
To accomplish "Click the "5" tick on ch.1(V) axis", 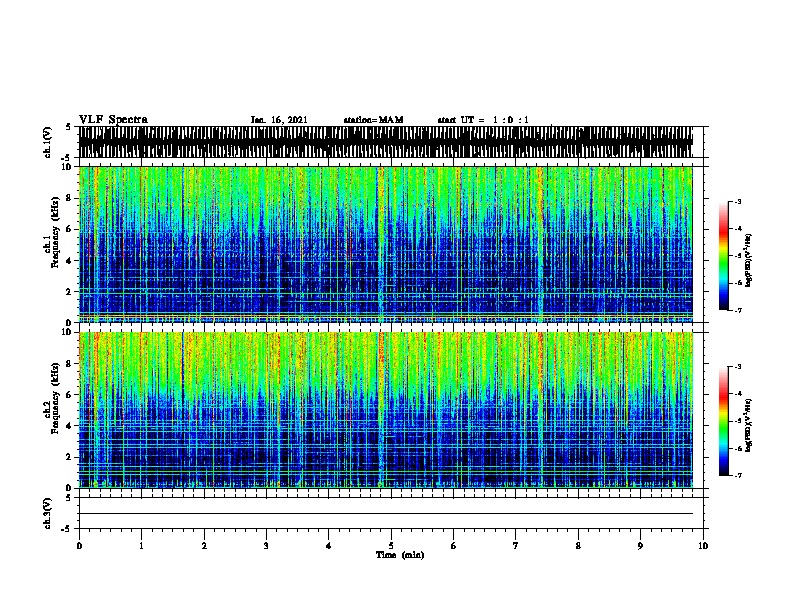I will point(69,127).
